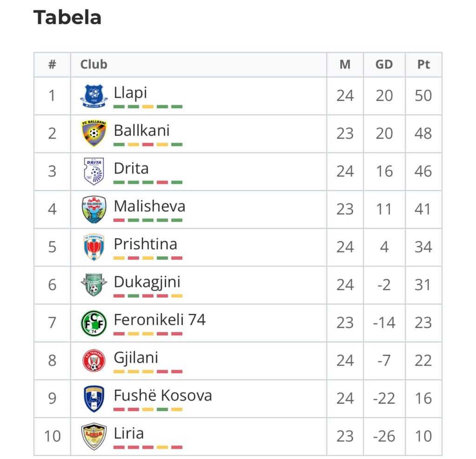The width and height of the screenshot is (476, 459).
Task: Click the Club column header
Action: [93, 64]
